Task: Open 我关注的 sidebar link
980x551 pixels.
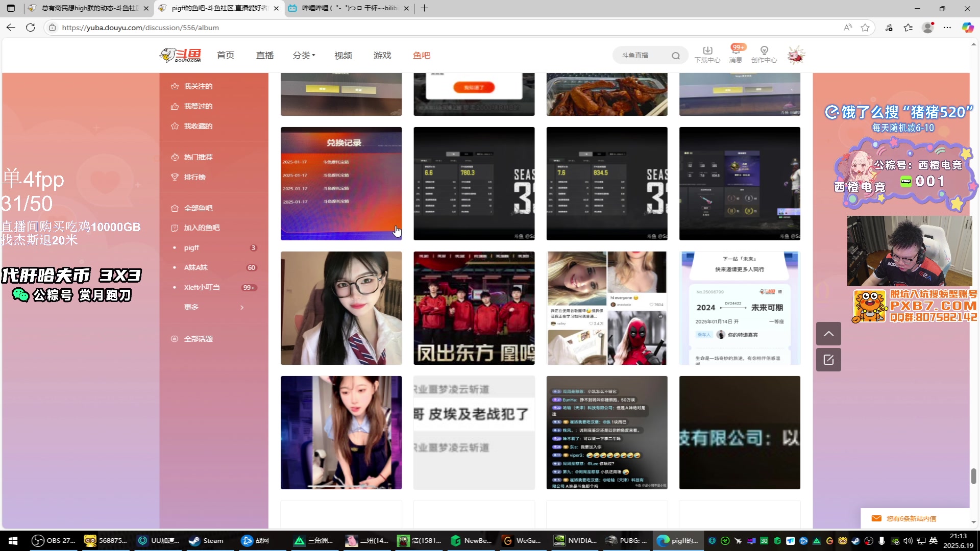Action: tap(192, 86)
